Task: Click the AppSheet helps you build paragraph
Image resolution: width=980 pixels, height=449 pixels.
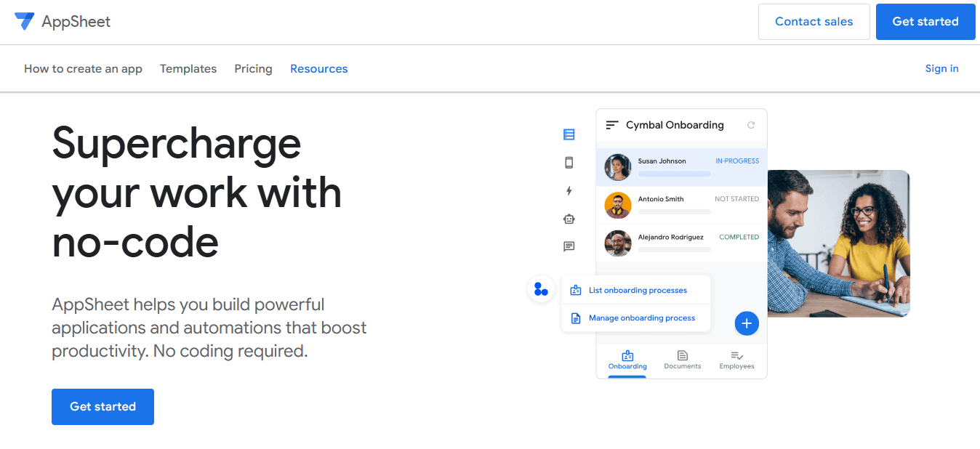Action: click(209, 328)
